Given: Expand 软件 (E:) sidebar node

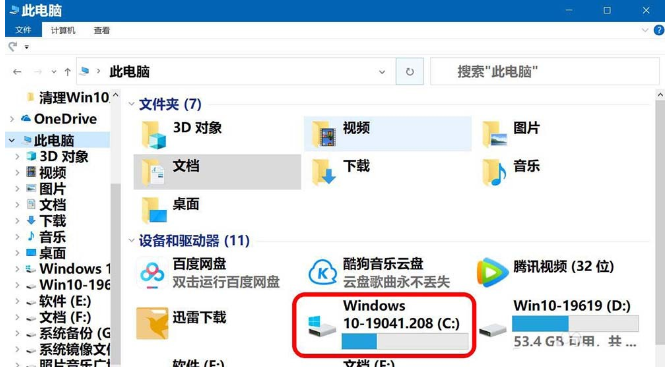Looking at the screenshot, I should coord(18,302).
